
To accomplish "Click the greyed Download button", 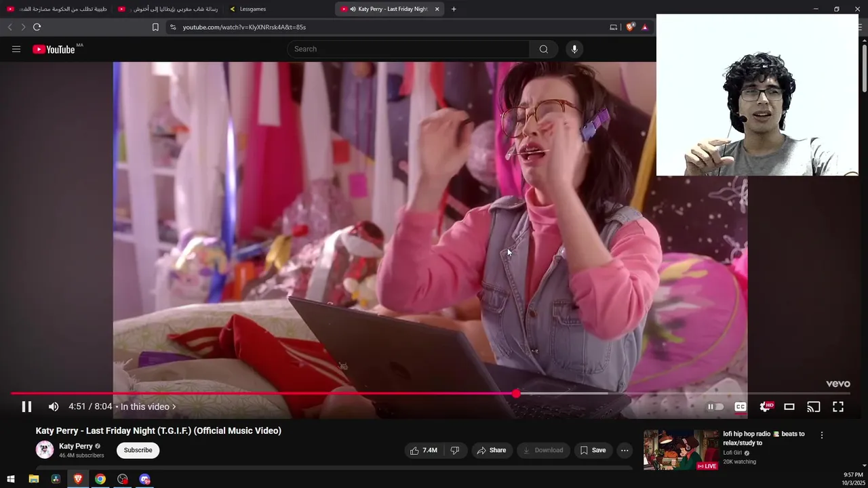I will coord(544,450).
